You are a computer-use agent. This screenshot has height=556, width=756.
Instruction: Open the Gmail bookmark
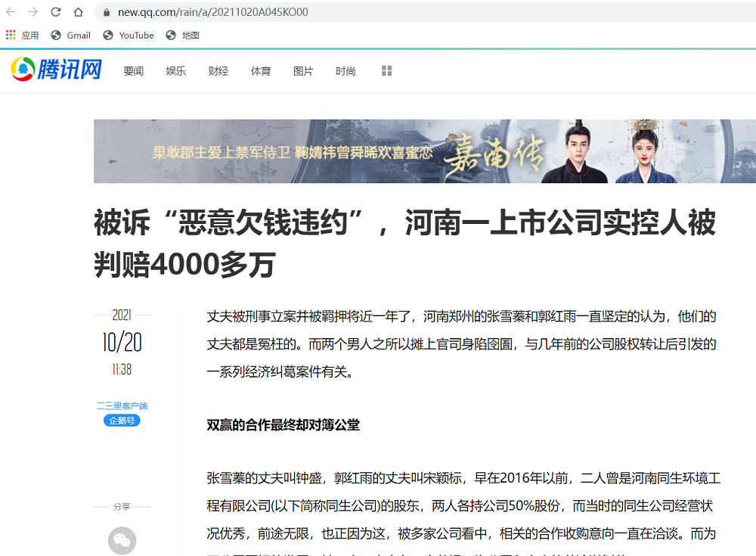tap(71, 35)
